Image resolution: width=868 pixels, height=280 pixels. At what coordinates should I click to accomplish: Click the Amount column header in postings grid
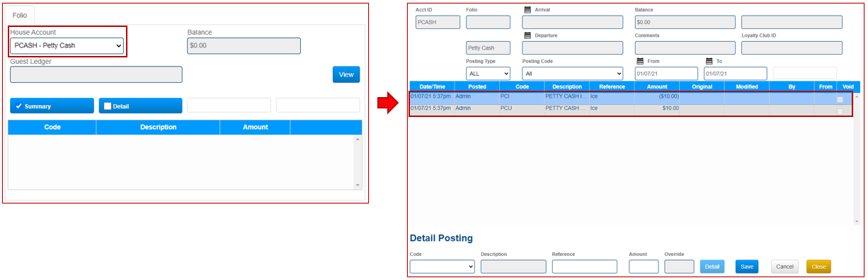pyautogui.click(x=657, y=86)
